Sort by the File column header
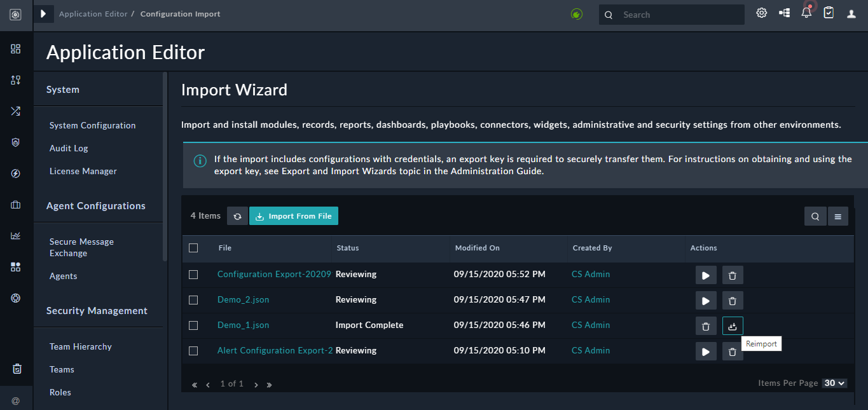868x410 pixels. point(224,248)
